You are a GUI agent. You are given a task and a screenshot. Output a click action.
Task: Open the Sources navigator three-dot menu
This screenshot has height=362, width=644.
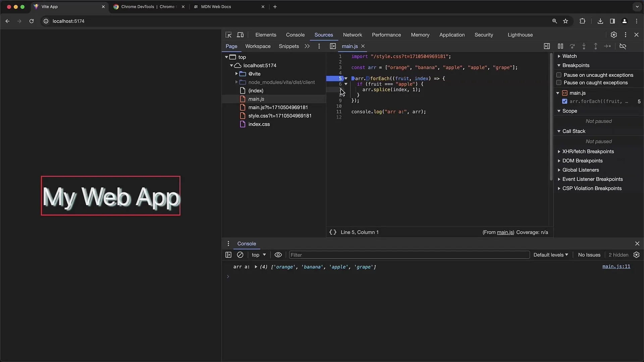319,46
